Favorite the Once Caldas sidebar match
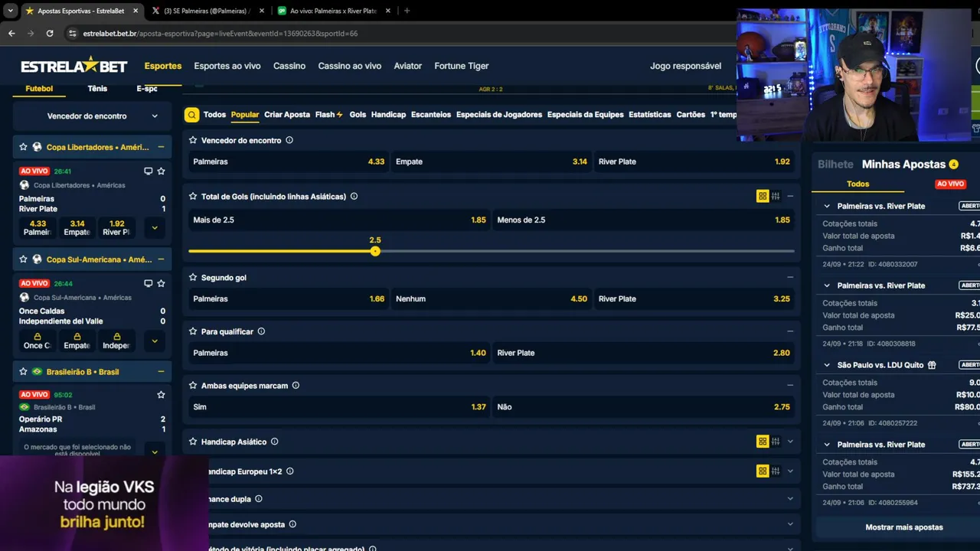980x551 pixels. point(161,283)
